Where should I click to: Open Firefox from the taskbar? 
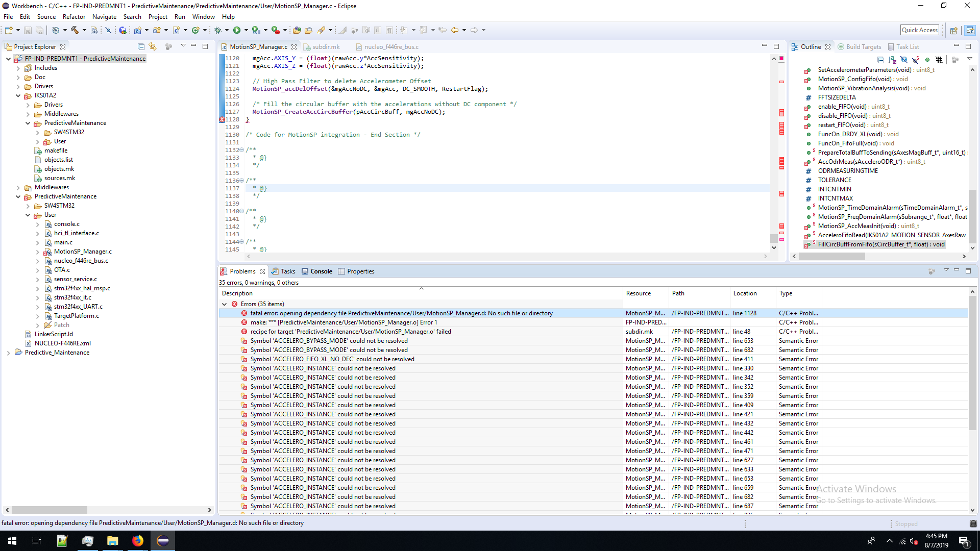pos(138,541)
